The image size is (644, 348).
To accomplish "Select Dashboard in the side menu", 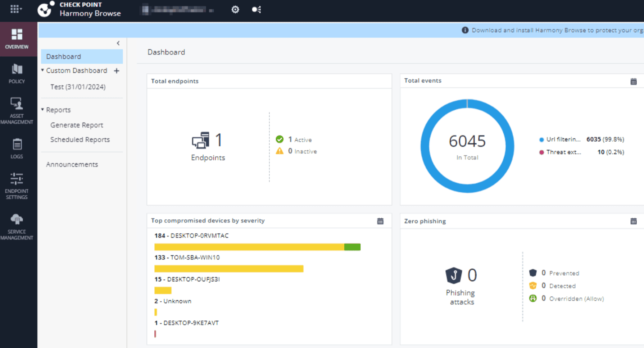I will [82, 56].
